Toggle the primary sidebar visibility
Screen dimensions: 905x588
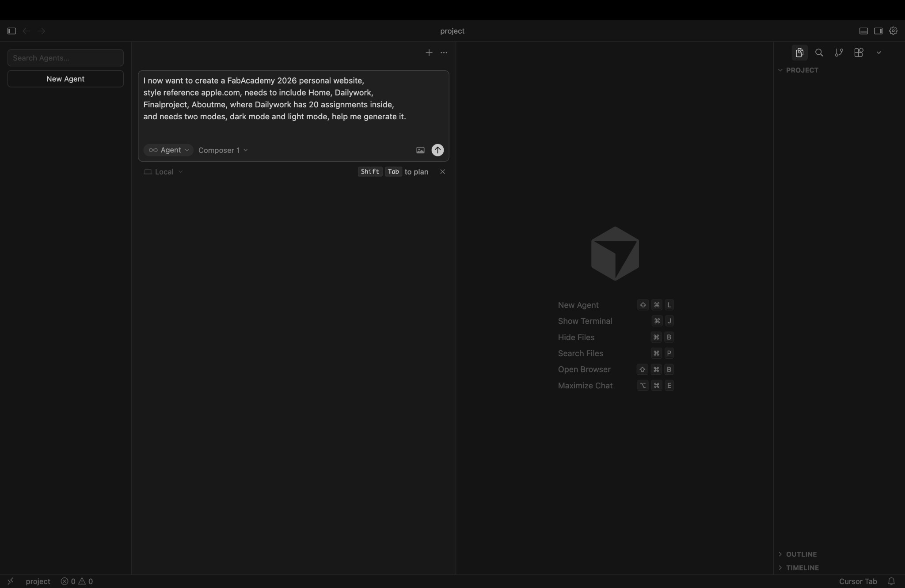point(11,31)
